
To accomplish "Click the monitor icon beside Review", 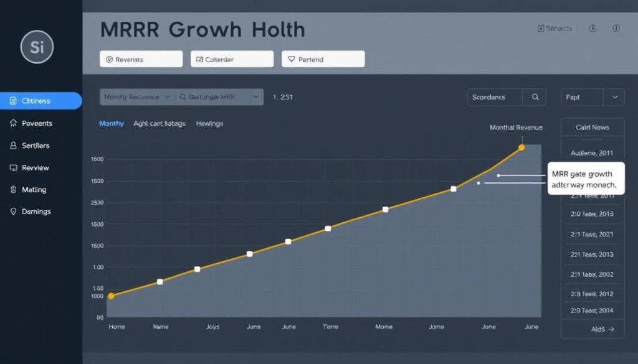I will 14,168.
